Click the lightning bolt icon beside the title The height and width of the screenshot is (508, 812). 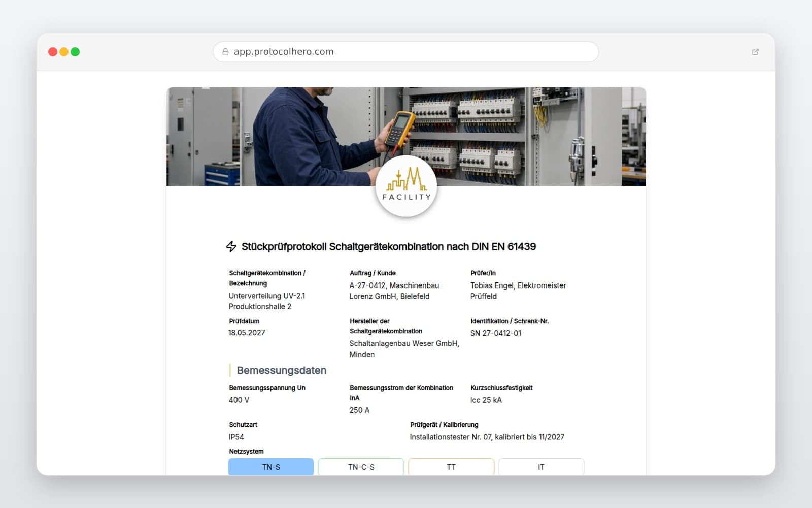tap(231, 246)
